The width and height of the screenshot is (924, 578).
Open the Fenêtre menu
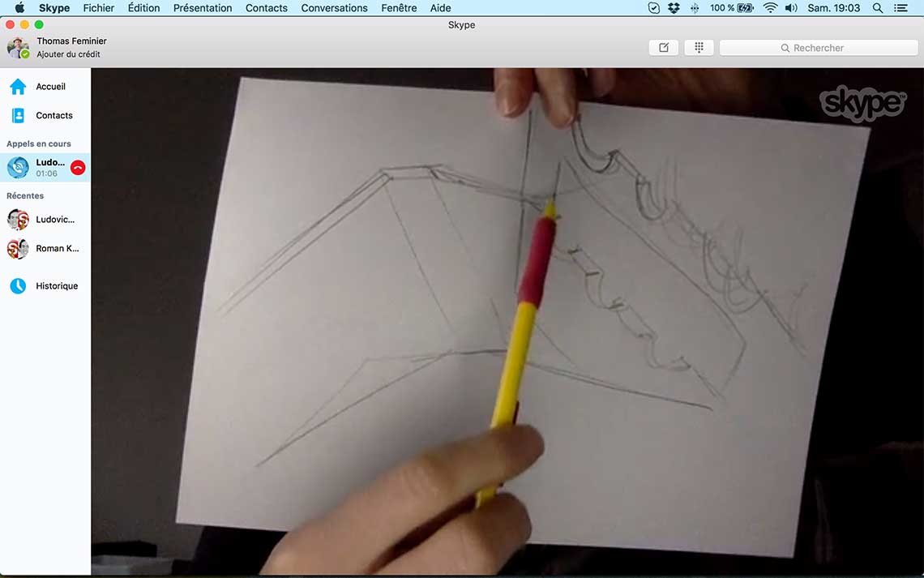pyautogui.click(x=399, y=7)
